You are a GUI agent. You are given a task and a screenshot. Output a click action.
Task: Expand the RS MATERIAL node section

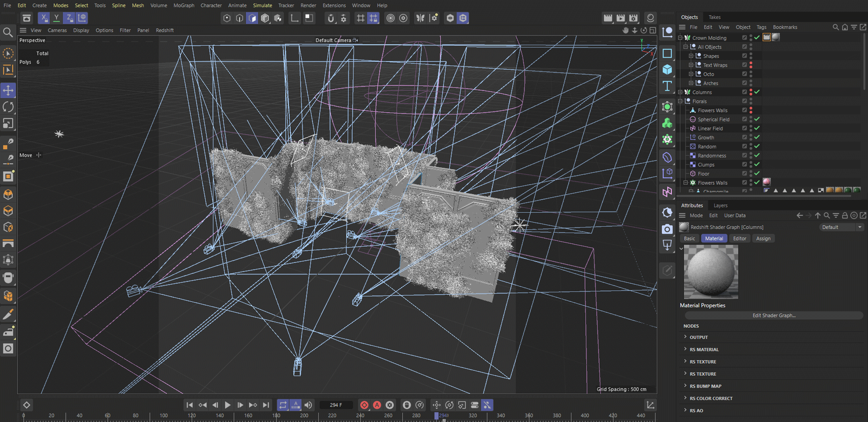[685, 349]
